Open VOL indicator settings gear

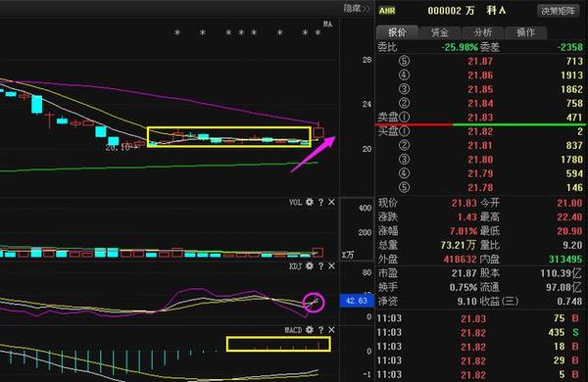point(310,202)
